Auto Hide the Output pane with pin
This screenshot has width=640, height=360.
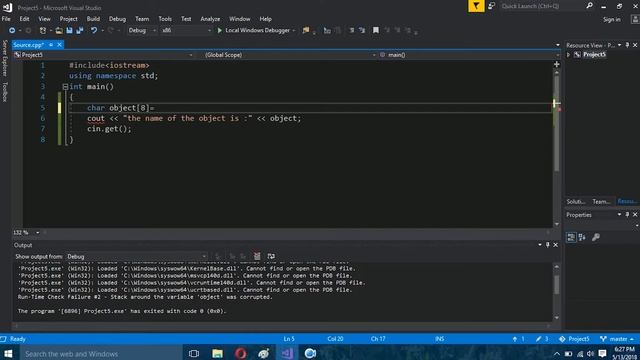[x=548, y=245]
